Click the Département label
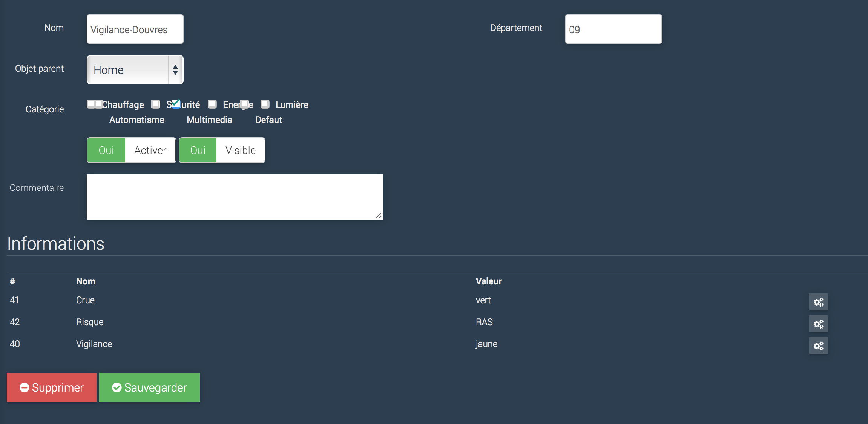Image resolution: width=868 pixels, height=424 pixels. (516, 28)
